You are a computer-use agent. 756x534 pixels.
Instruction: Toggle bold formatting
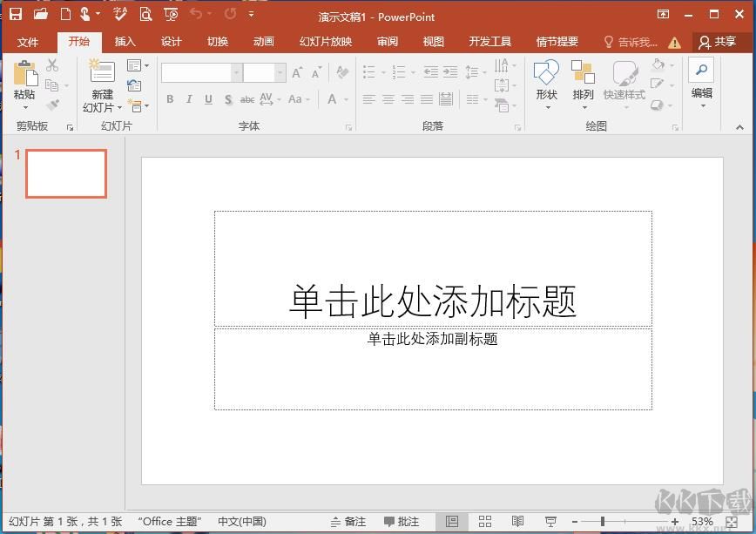170,98
